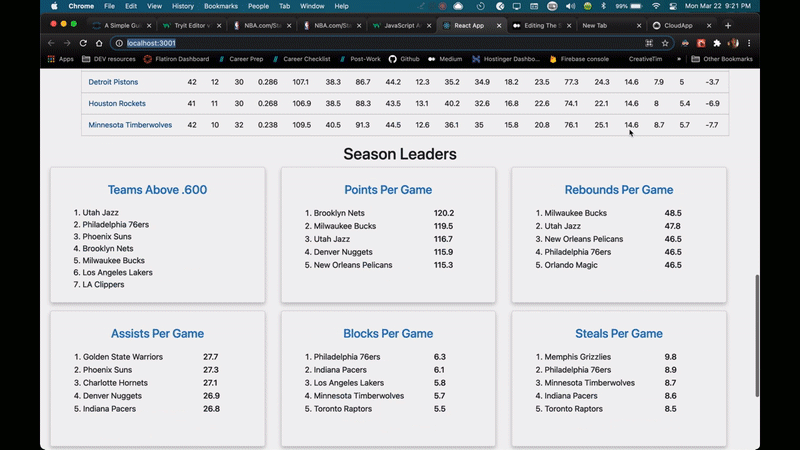Click the Season Leaders title
This screenshot has width=800, height=450.
[x=400, y=154]
